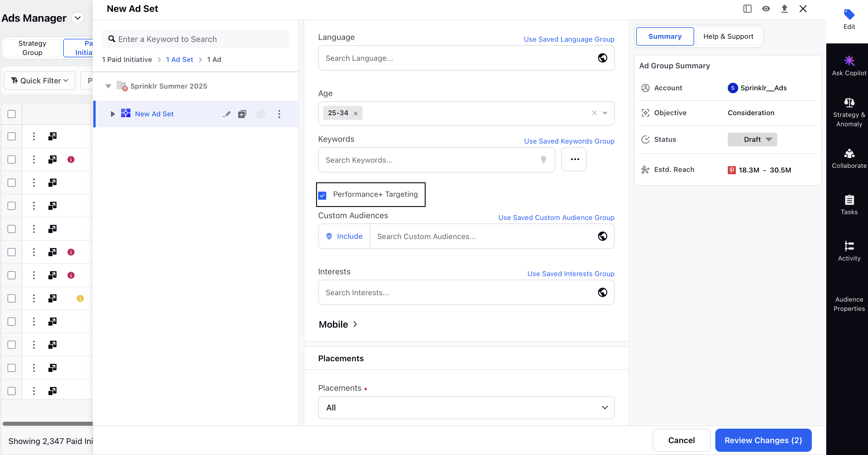Screen dimensions: 868x455
Task: Expand the New Ad Set tree node
Action: 112,114
